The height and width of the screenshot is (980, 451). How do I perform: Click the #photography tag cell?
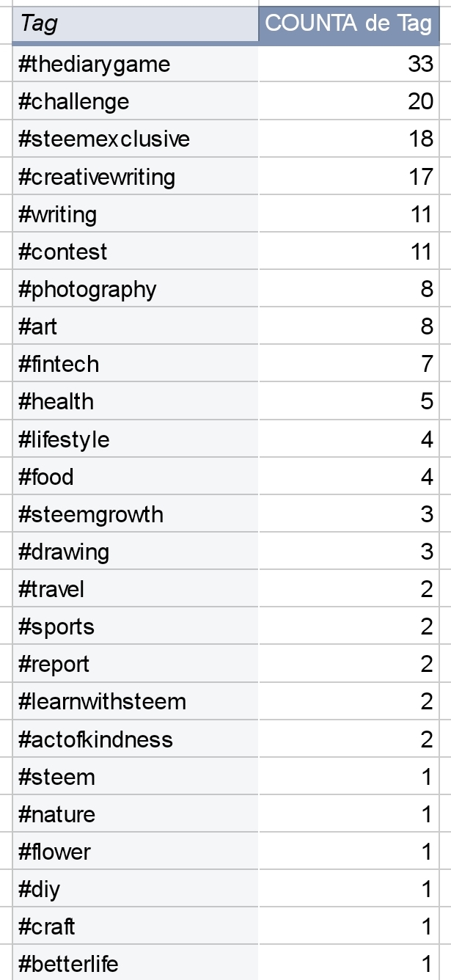click(x=136, y=290)
